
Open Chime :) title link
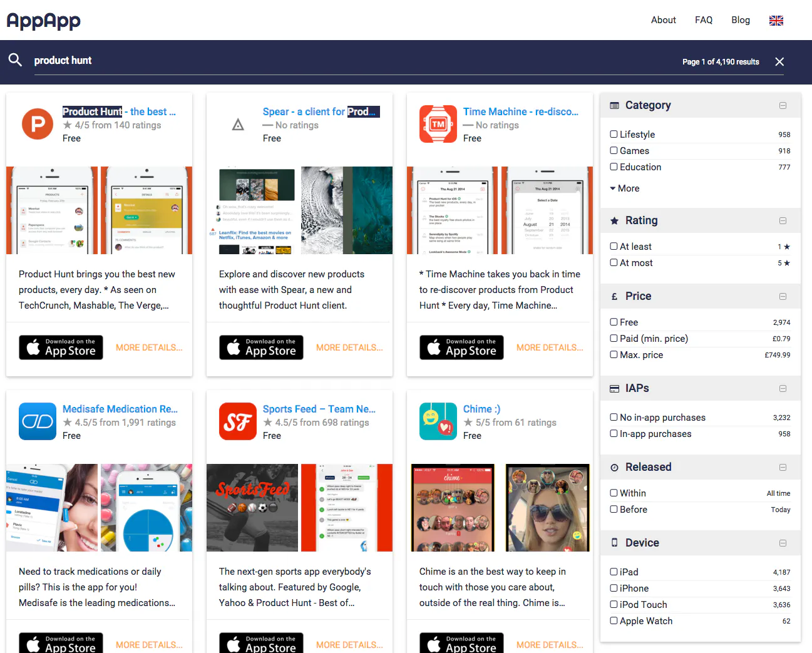(x=481, y=409)
